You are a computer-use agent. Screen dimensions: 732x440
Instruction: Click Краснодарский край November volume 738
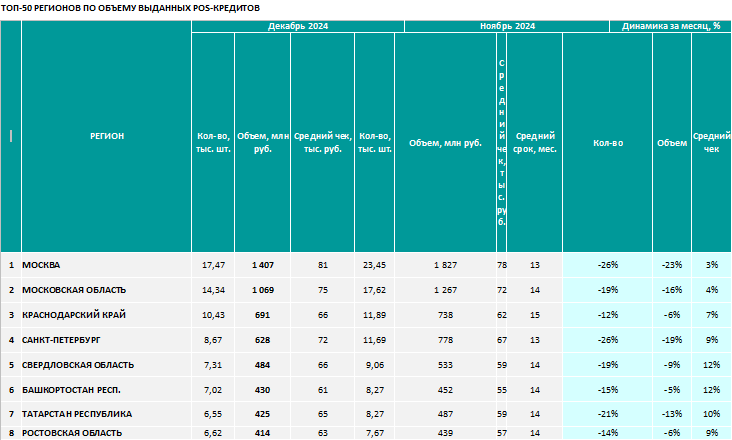[x=445, y=315]
